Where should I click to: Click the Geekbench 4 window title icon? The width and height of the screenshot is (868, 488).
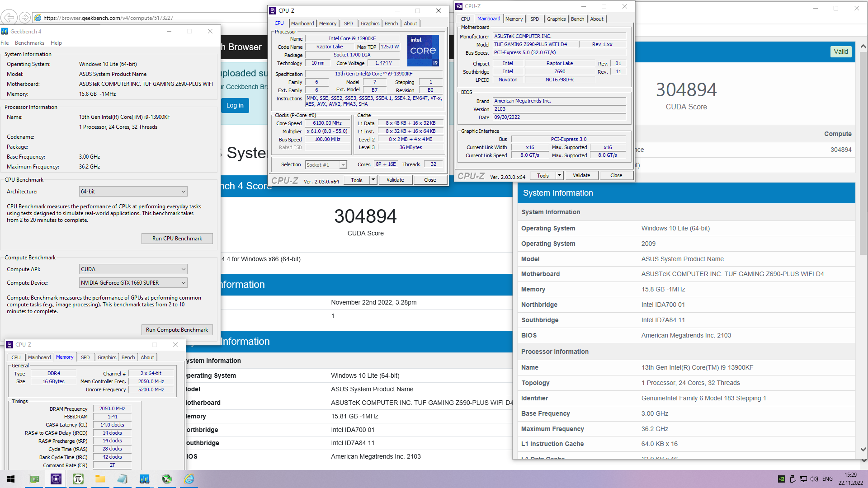5,31
